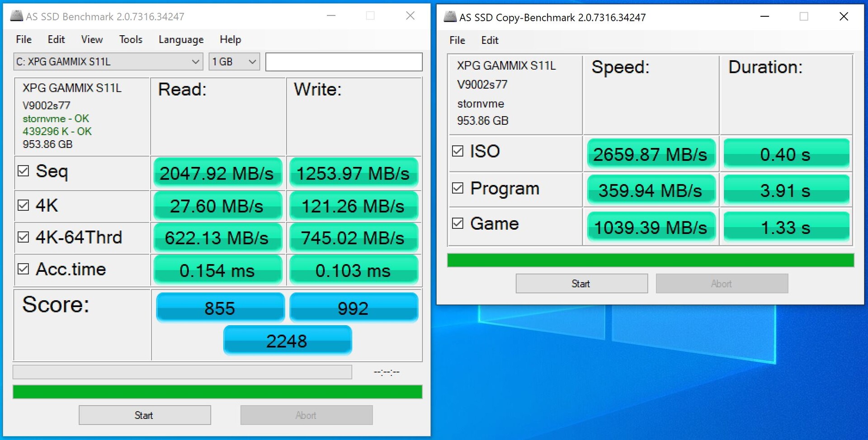
Task: Toggle the 4K test checkbox
Action: [x=23, y=205]
